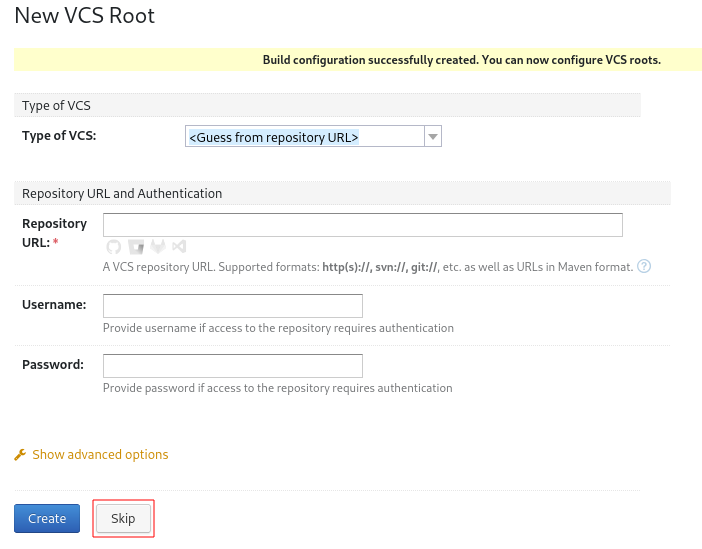Click the GitLab fox icon
Image resolution: width=702 pixels, height=549 pixels.
coord(158,246)
